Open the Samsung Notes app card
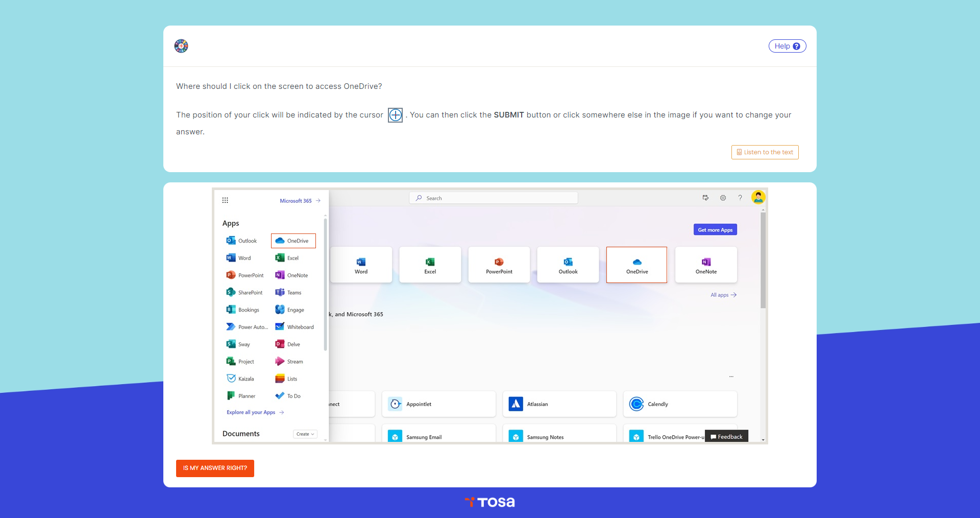 (x=559, y=434)
